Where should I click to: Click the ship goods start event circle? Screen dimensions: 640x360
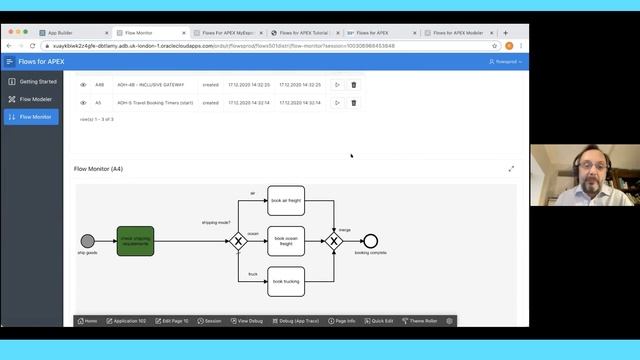pyautogui.click(x=87, y=241)
